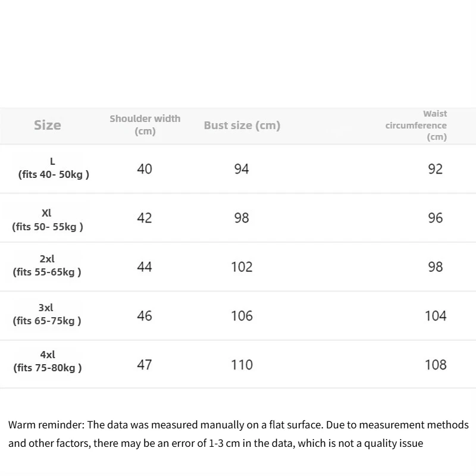Click shoulder width value 40 for size L
The width and height of the screenshot is (476, 476).
(145, 169)
